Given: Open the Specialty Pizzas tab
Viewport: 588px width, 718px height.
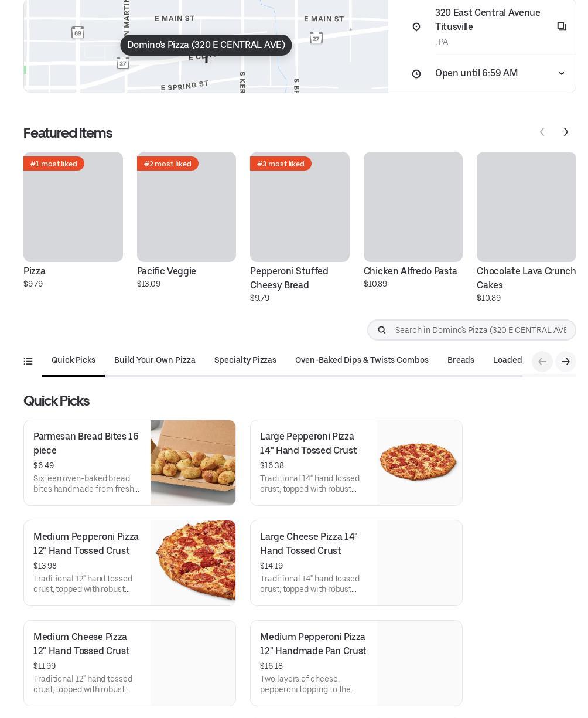Looking at the screenshot, I should [x=245, y=360].
